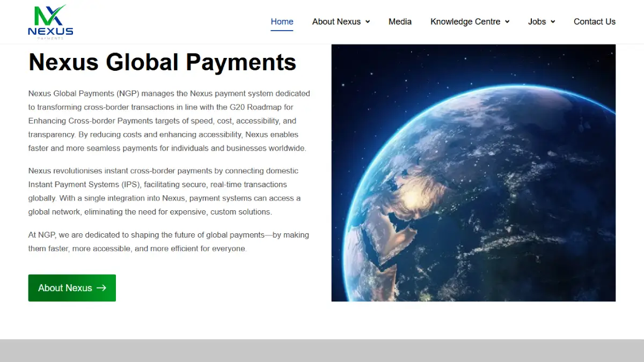This screenshot has width=644, height=362.
Task: Click the Nexus Payments logo
Action: tap(50, 21)
